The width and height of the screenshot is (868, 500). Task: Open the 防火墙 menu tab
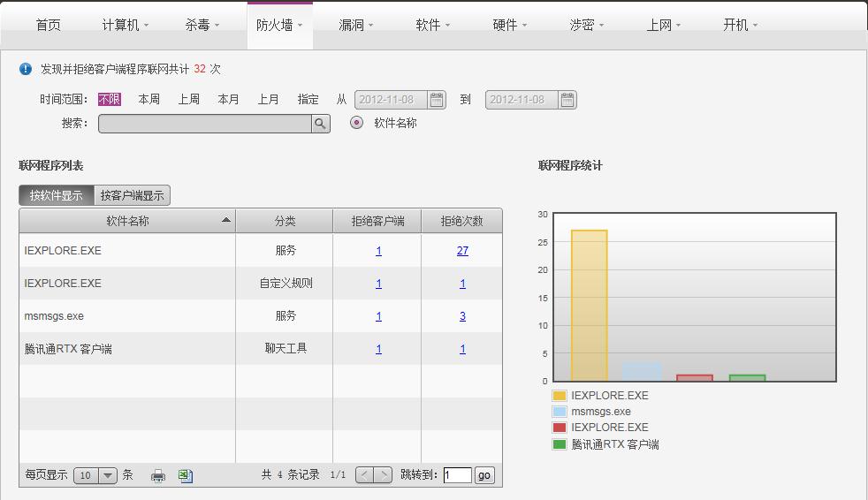[x=279, y=25]
